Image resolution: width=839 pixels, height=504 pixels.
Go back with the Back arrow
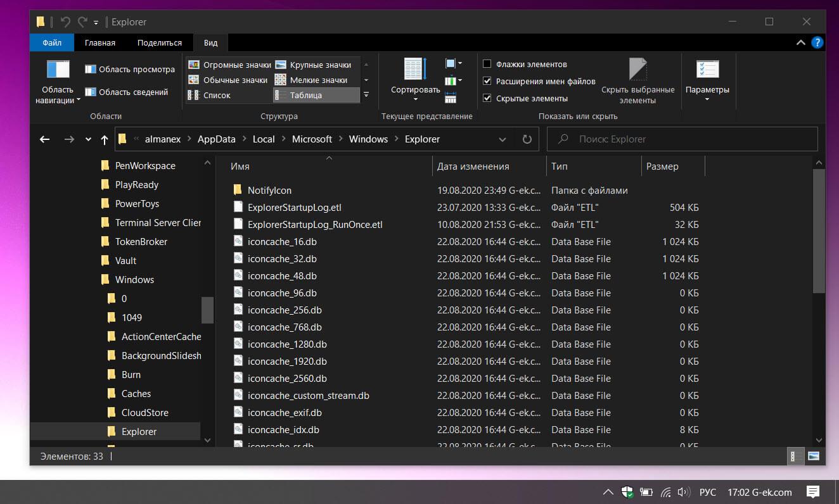44,139
